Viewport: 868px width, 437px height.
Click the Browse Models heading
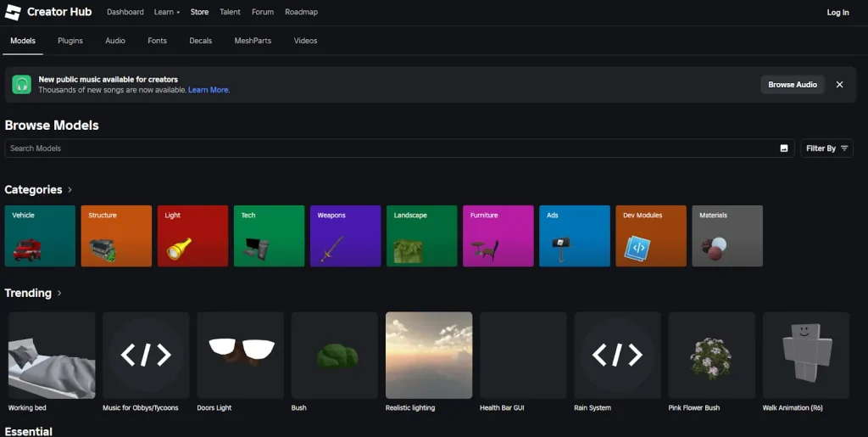click(x=52, y=126)
